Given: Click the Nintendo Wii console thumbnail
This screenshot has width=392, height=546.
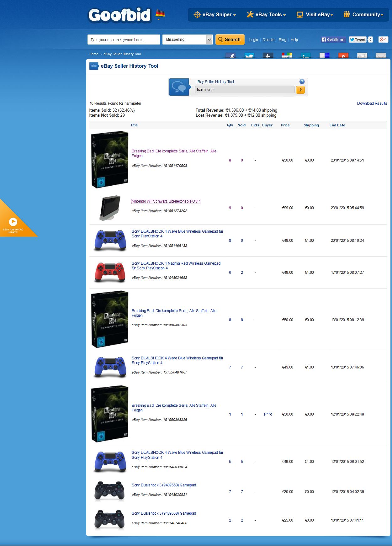Looking at the screenshot, I should click(x=110, y=208).
